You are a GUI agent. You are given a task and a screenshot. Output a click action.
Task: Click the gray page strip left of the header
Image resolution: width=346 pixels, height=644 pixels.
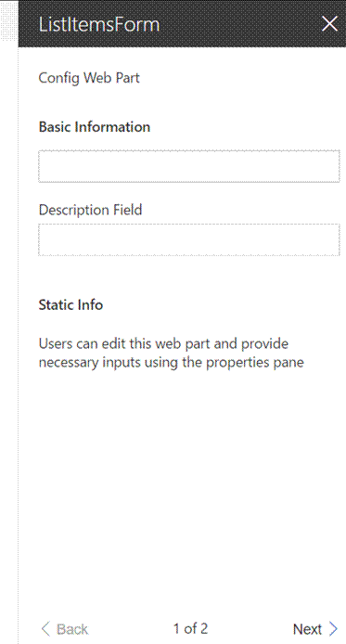8,23
